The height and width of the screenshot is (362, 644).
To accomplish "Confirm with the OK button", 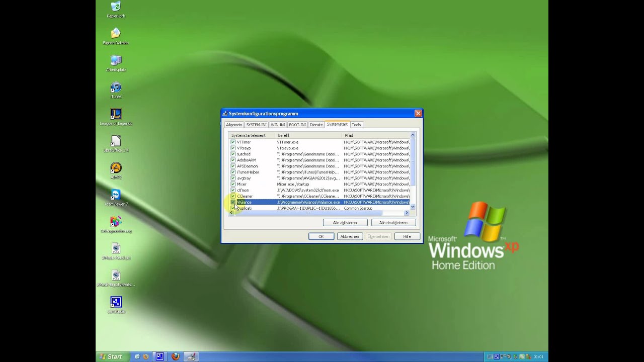I will 321,236.
